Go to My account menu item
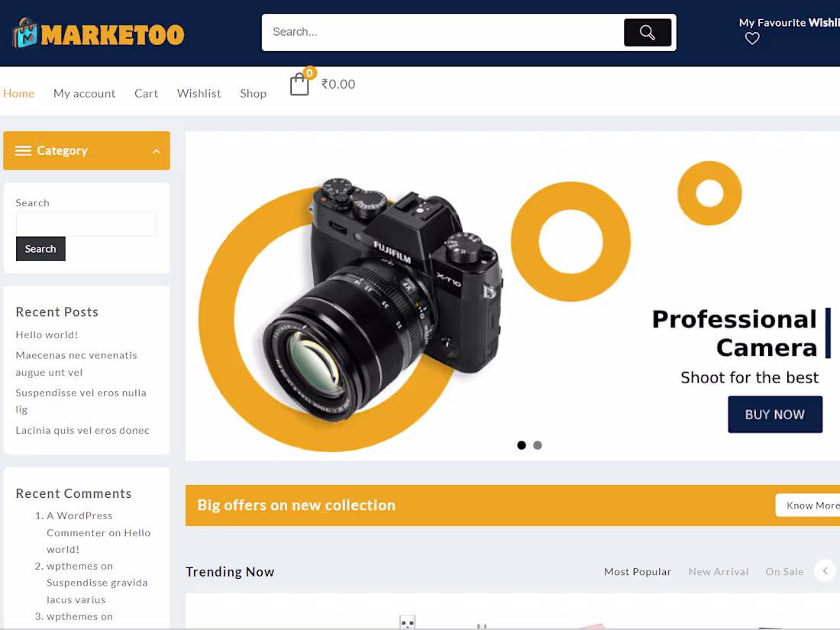Screen dimensions: 840x630 click(84, 93)
